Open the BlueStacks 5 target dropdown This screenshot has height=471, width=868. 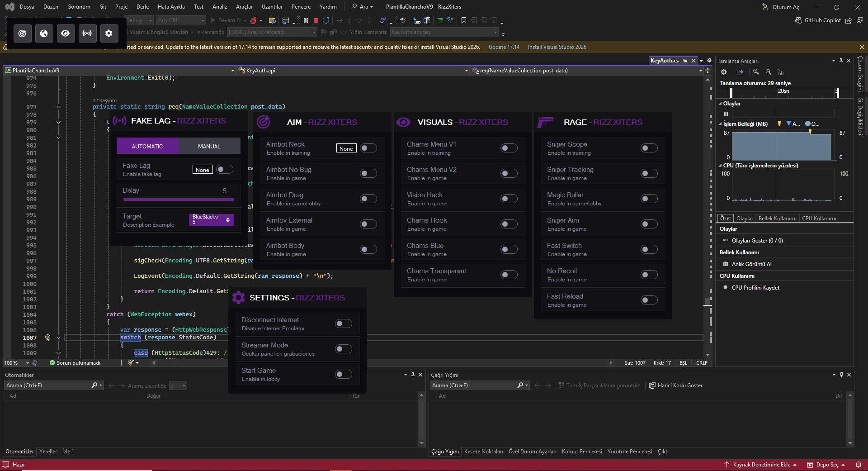[211, 219]
